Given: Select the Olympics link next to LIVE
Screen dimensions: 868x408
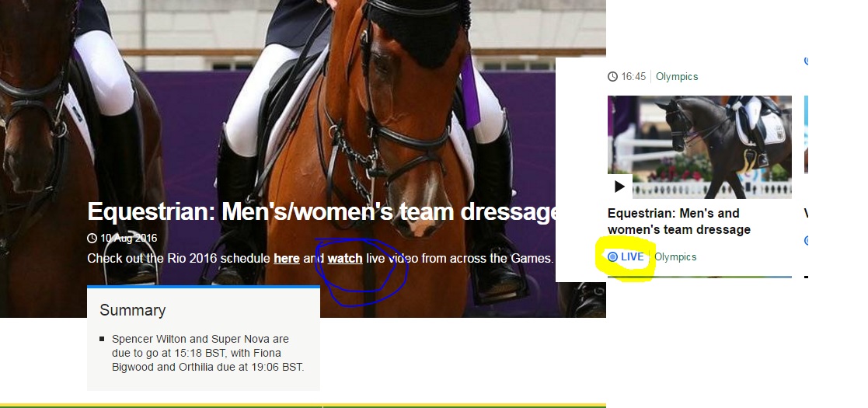Looking at the screenshot, I should pyautogui.click(x=675, y=257).
